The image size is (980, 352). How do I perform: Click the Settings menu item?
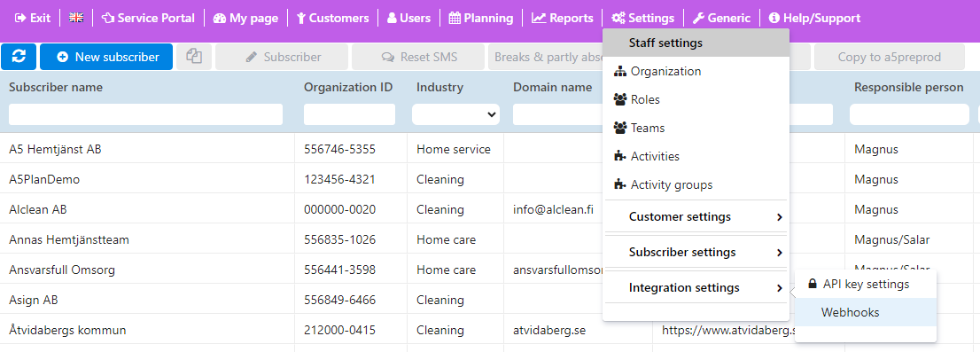[x=643, y=18]
